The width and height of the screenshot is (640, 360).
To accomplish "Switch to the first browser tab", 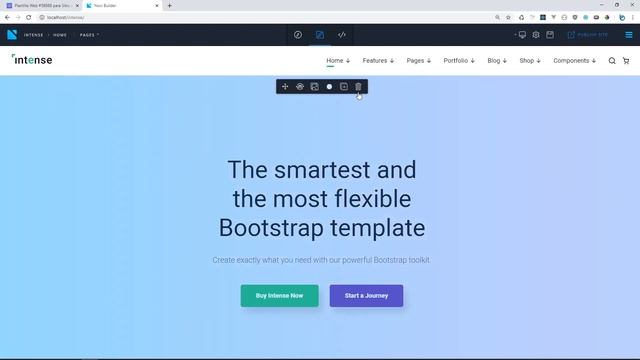I will [41, 6].
